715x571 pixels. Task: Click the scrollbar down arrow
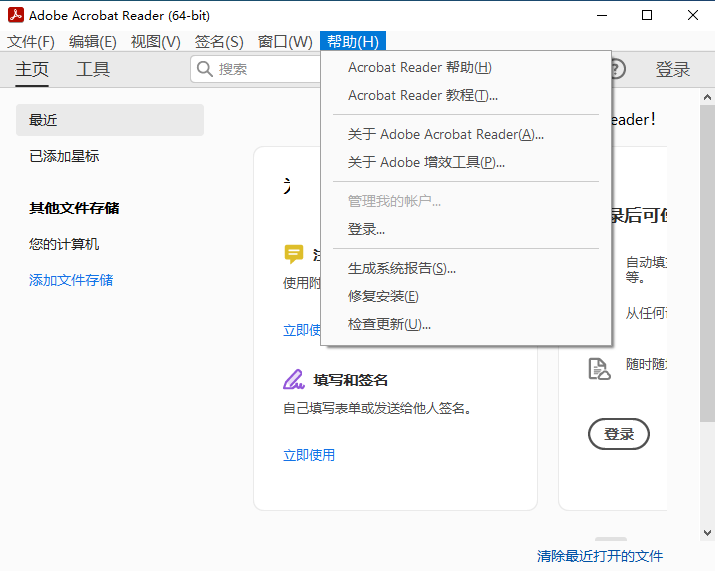click(x=707, y=532)
